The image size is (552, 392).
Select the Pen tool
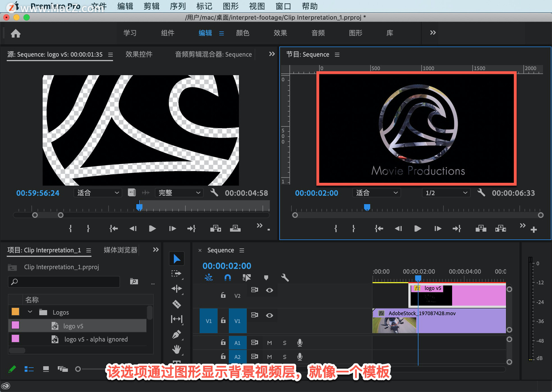pyautogui.click(x=177, y=334)
